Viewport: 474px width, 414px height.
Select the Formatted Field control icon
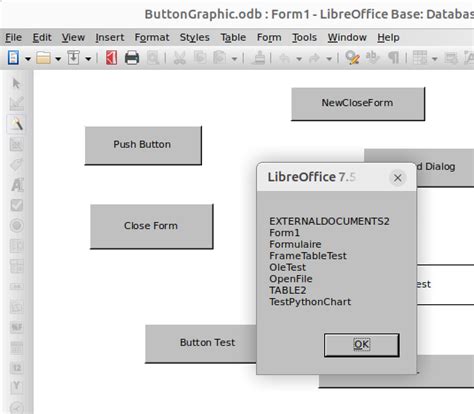click(16, 327)
